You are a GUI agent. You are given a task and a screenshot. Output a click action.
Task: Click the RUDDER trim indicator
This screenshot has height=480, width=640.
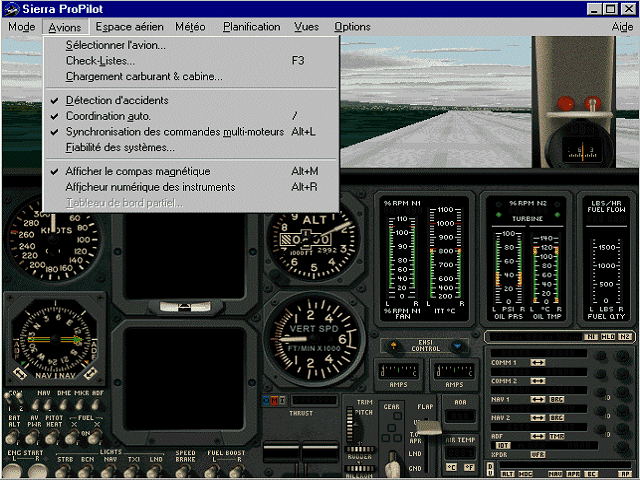coord(360,450)
